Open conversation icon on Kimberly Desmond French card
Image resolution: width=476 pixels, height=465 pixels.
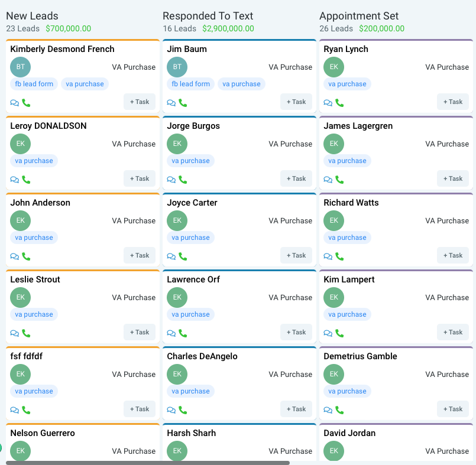[15, 103]
